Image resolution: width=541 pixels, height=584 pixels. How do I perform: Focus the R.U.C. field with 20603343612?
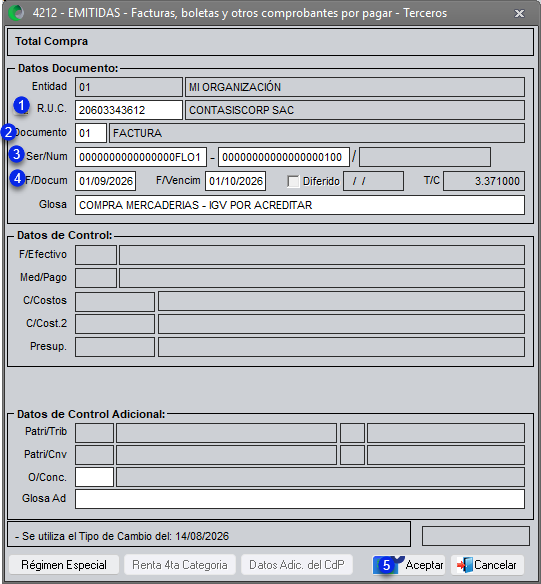click(x=129, y=110)
